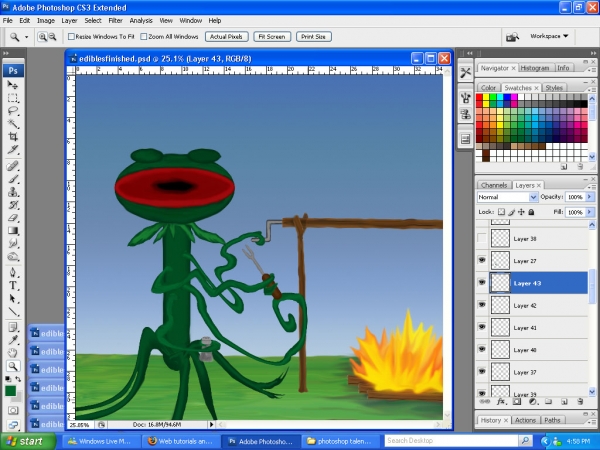
Task: Open the Analysis menu
Action: pos(141,21)
